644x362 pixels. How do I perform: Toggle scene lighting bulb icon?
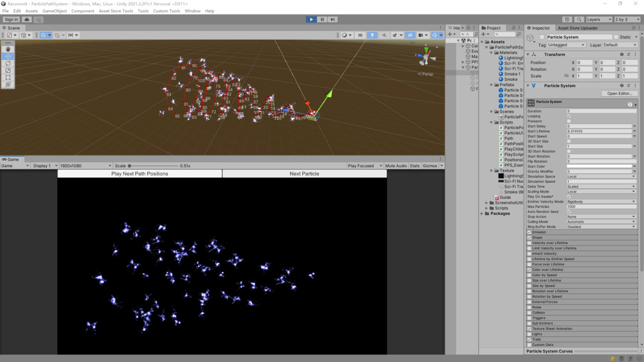pos(372,35)
